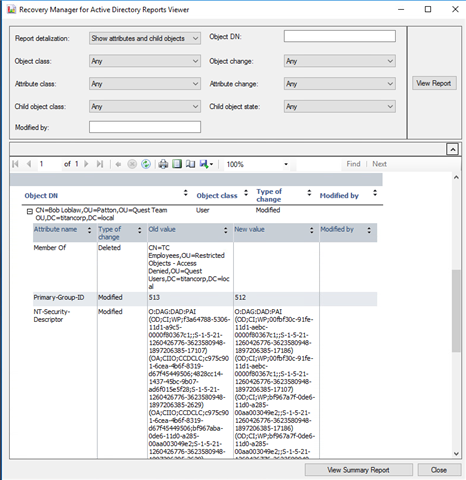Sort attribute Type of change column
Screen dimensions: 466x480
(140, 230)
